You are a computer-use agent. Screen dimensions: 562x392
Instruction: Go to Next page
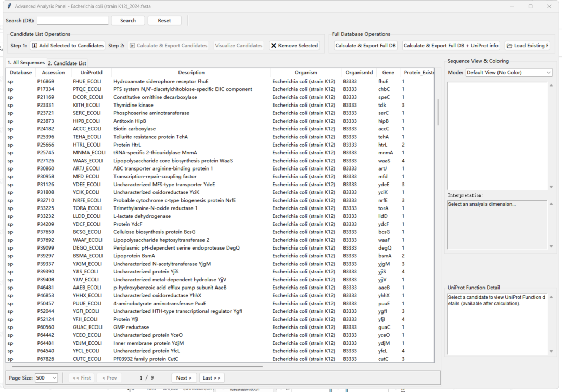coord(184,377)
